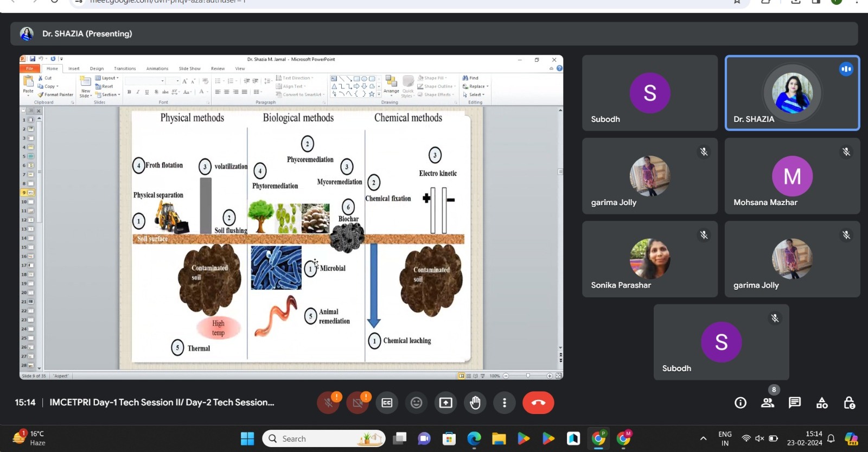Click the Present now screen-share icon
The height and width of the screenshot is (452, 868).
coord(445,403)
